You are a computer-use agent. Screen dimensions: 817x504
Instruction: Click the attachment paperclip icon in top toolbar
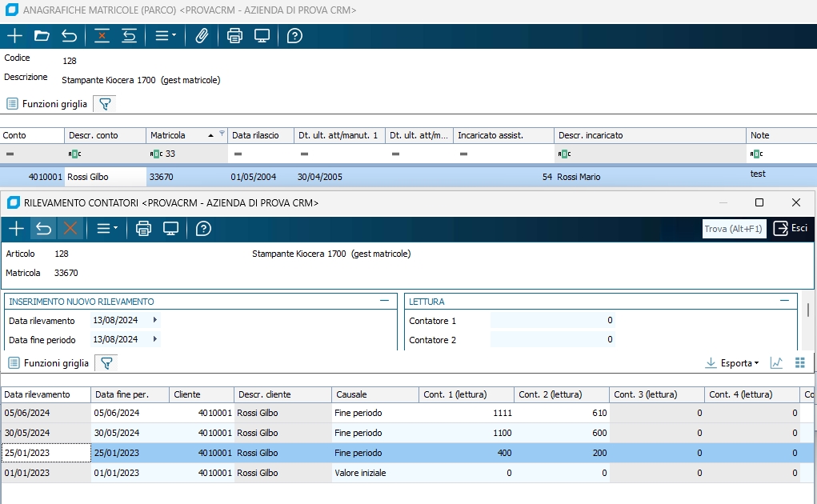pos(202,36)
